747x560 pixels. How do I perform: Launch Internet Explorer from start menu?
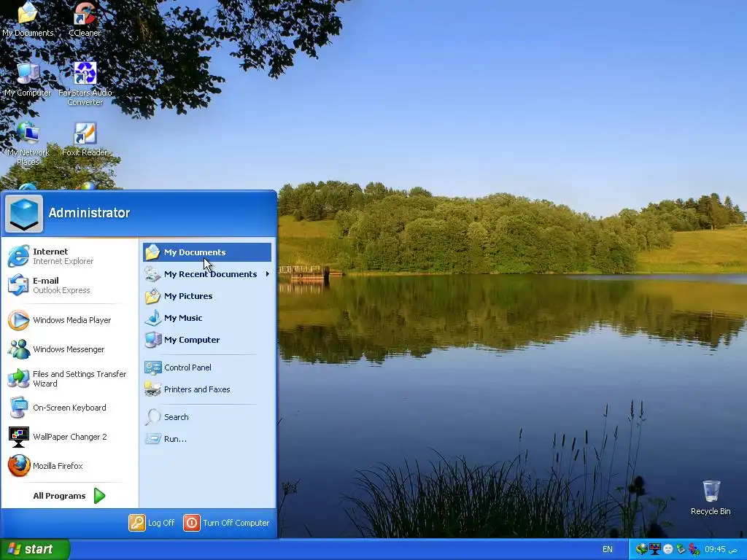[x=69, y=256]
